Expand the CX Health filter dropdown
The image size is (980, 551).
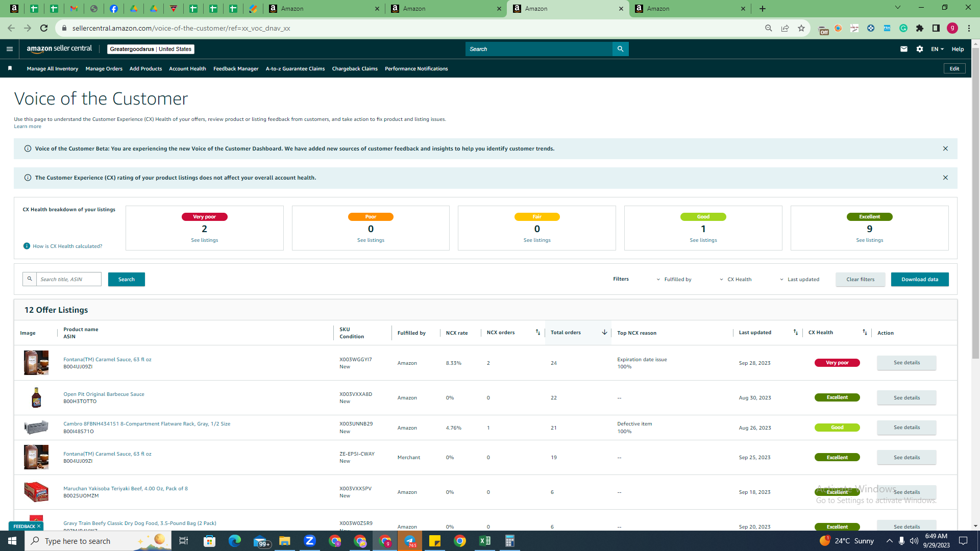(x=736, y=279)
